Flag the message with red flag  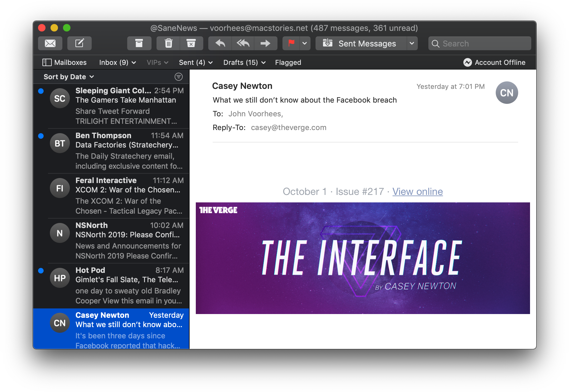(x=291, y=43)
